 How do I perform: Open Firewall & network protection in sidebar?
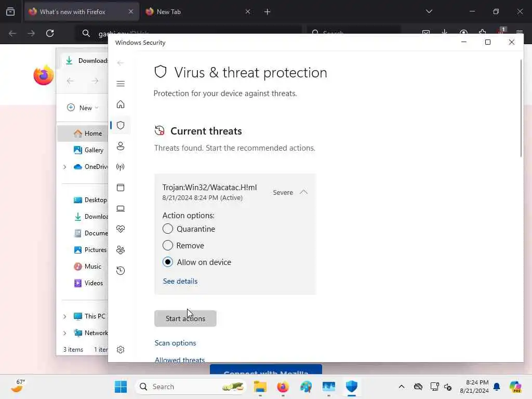click(121, 167)
